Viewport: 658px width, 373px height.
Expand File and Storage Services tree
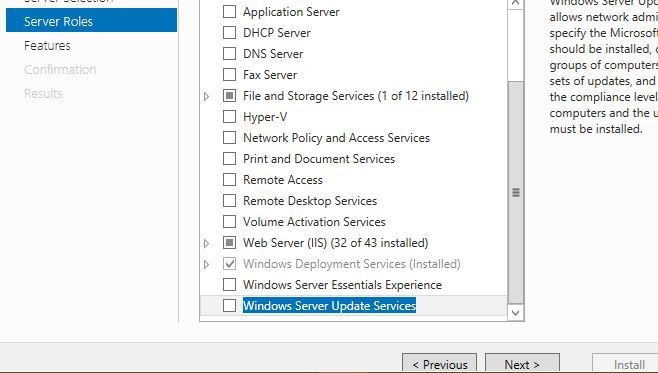[x=206, y=97]
